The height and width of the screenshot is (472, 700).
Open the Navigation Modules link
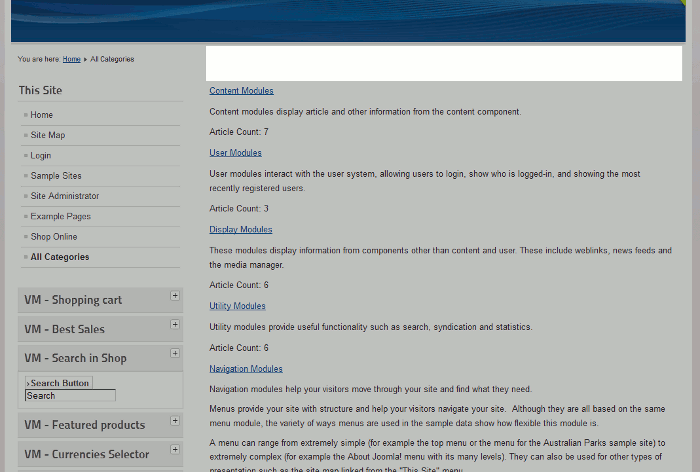246,369
